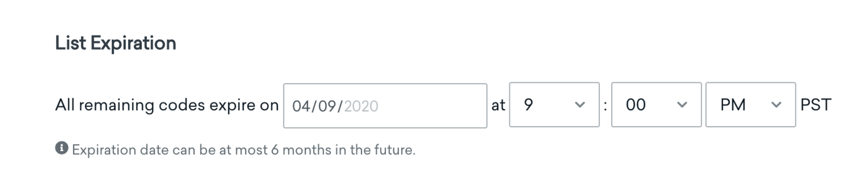This screenshot has height=194, width=868.
Task: Click the info icon beside expiration note
Action: point(61,148)
